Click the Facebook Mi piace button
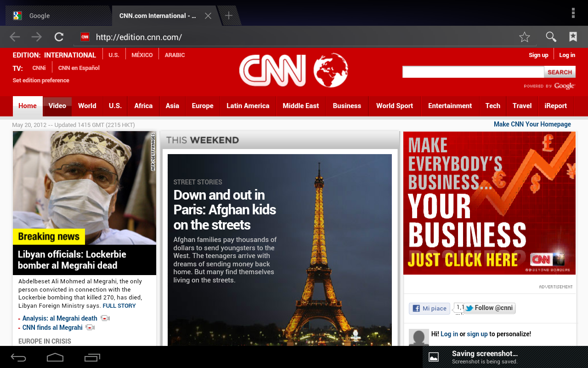 (x=430, y=308)
